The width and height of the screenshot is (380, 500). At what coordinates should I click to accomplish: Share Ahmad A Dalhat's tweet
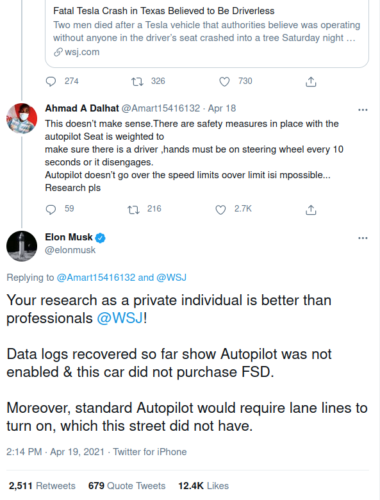(x=311, y=210)
